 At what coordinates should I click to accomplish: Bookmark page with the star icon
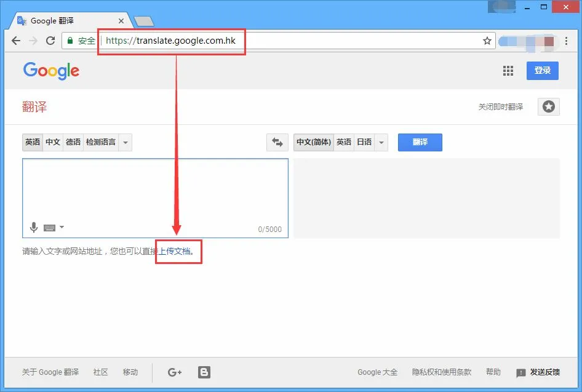click(x=487, y=41)
